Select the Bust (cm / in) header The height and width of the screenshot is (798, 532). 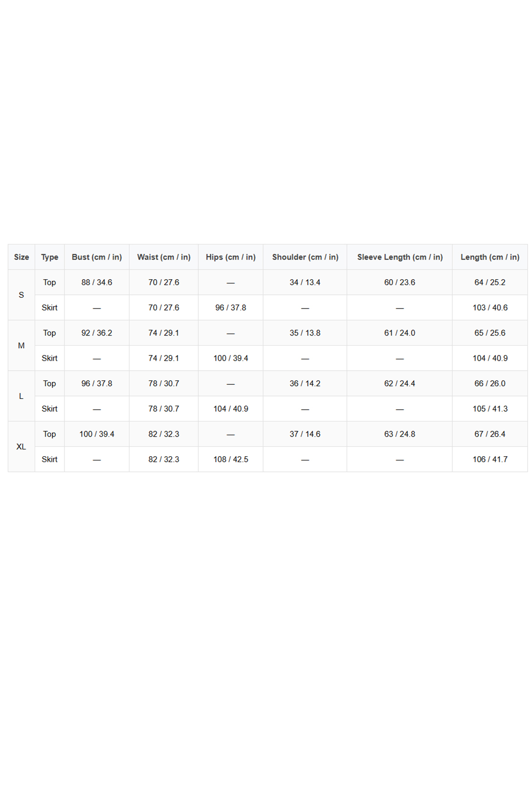(97, 257)
